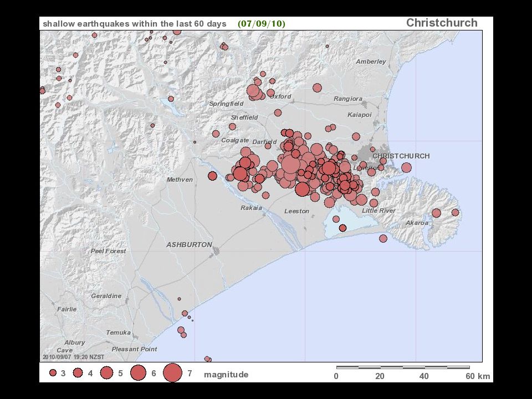Pick the dark earthquake marker inside Lake Ellesmere

coord(342,228)
